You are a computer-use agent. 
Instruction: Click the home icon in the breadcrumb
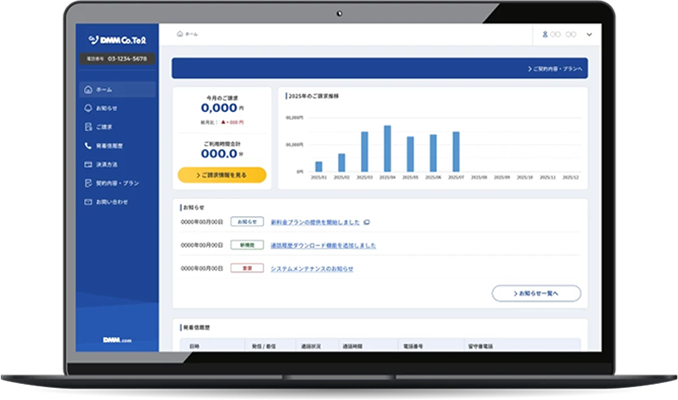(180, 34)
